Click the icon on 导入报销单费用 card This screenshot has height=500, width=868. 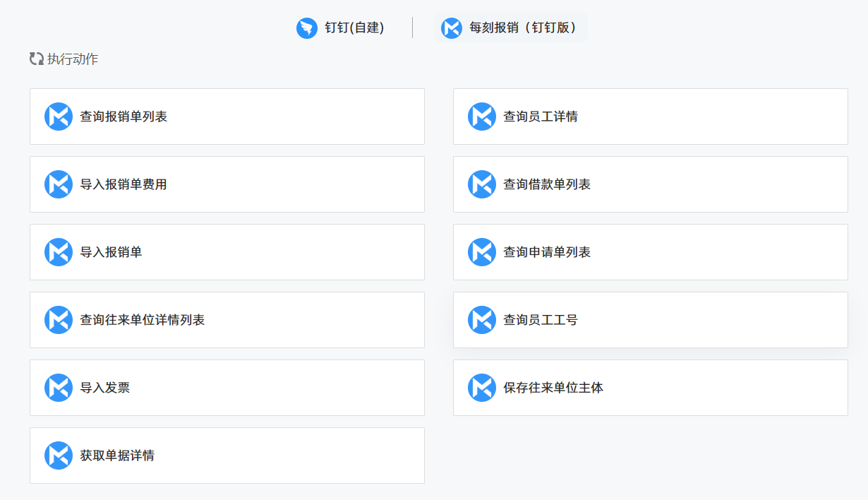pyautogui.click(x=59, y=184)
